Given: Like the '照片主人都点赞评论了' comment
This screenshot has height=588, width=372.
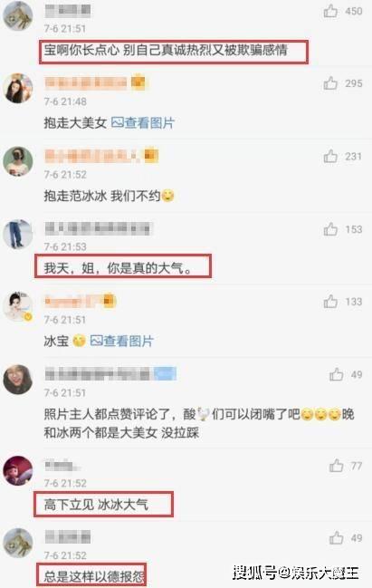Looking at the screenshot, I should [x=336, y=374].
